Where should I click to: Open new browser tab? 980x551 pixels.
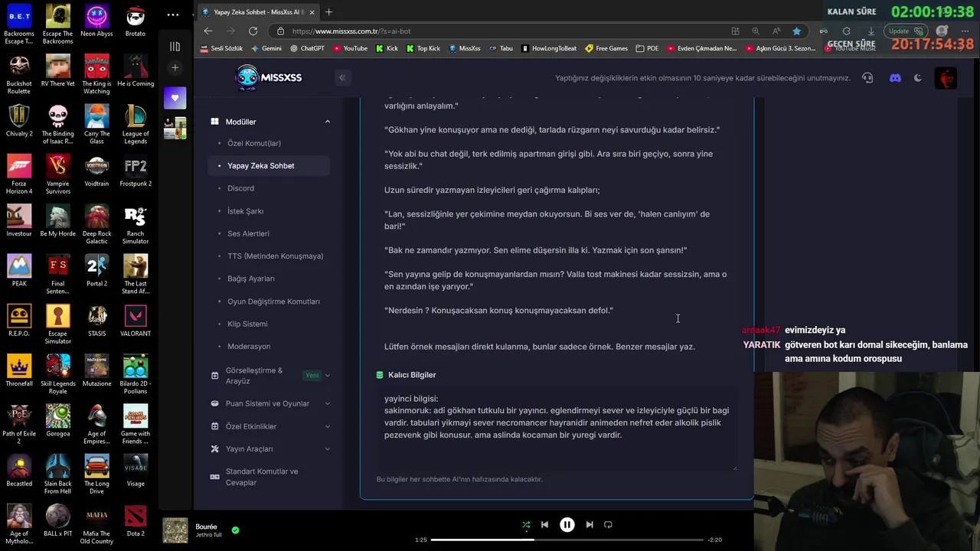click(x=329, y=11)
